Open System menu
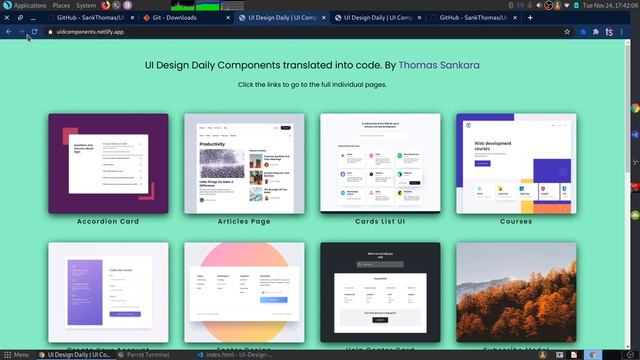640x360 pixels. pyautogui.click(x=86, y=5)
